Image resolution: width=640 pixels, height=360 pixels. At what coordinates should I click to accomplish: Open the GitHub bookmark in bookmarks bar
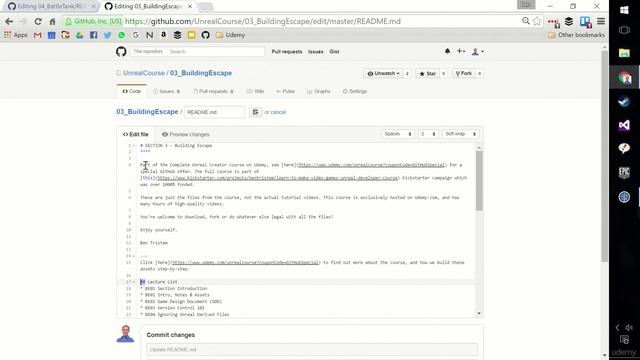(205, 35)
